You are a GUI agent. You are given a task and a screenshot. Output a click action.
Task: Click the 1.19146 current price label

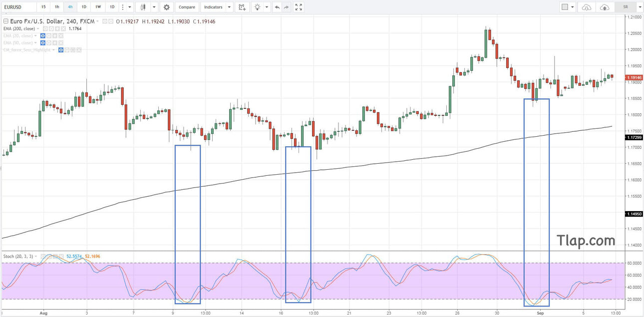coord(634,78)
